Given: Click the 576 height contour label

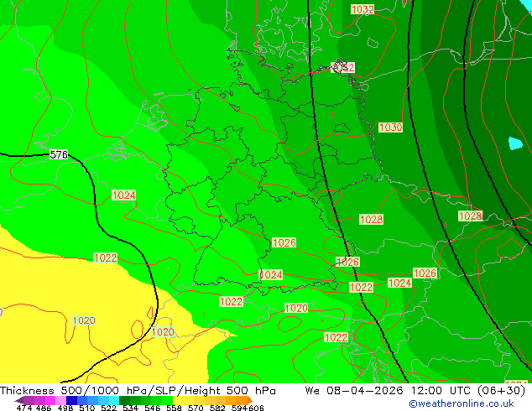Looking at the screenshot, I should [x=59, y=154].
